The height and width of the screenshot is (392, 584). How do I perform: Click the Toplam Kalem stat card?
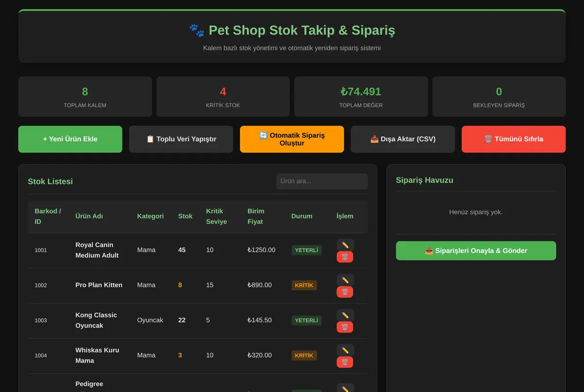(85, 97)
